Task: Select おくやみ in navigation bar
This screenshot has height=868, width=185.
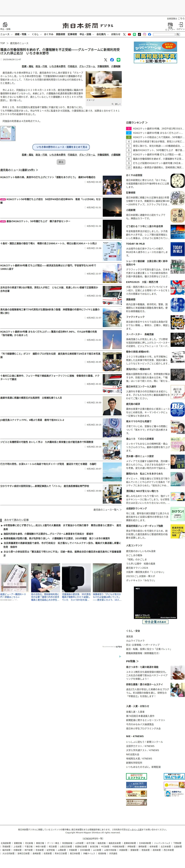Action: click(49, 34)
